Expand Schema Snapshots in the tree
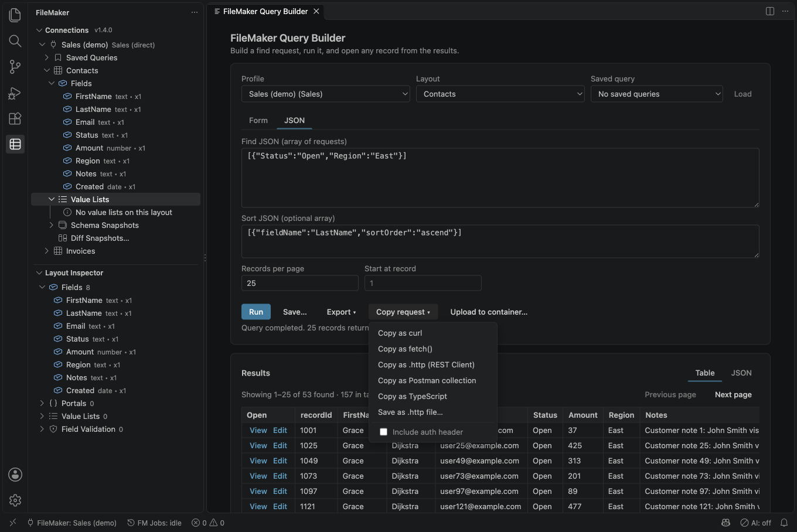797x532 pixels. (52, 225)
